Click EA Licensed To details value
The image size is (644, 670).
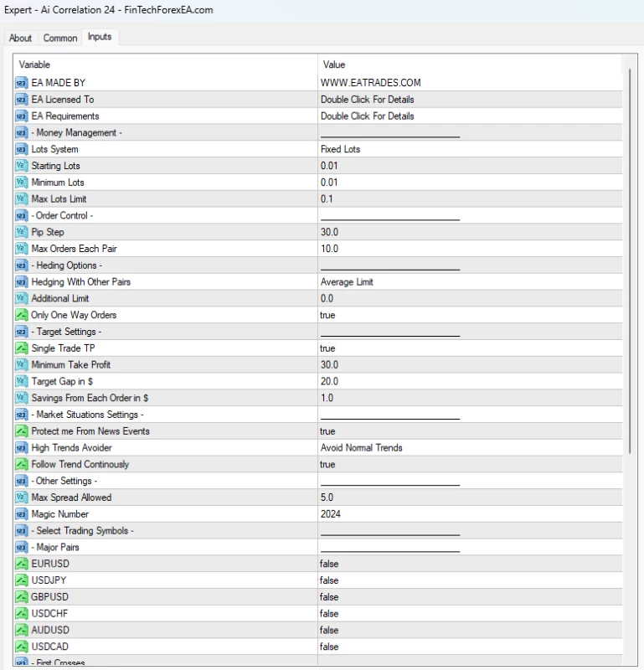[x=367, y=100]
